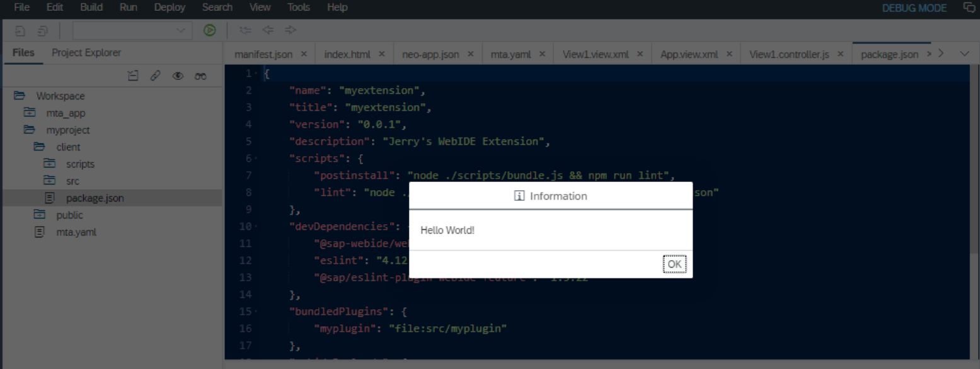This screenshot has height=369, width=980.
Task: Click OK in the Information dialog
Action: coord(674,264)
